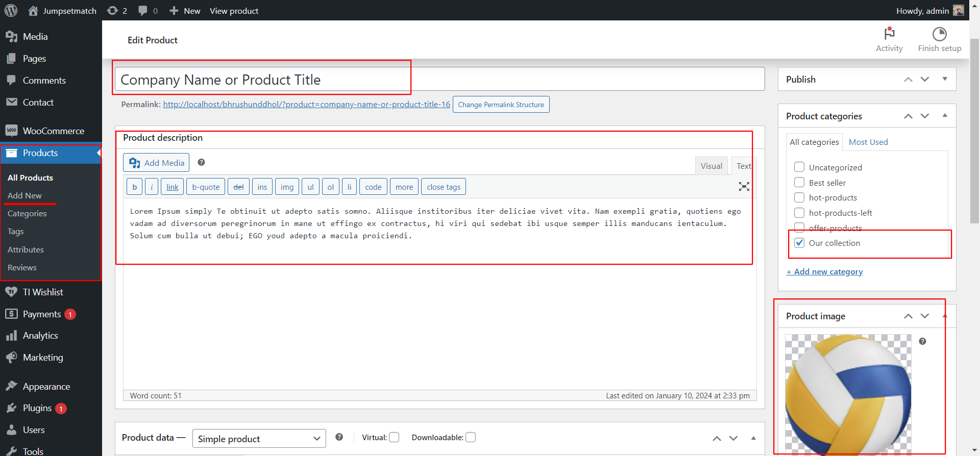Move Product categories panel down
980x456 pixels.
925,116
